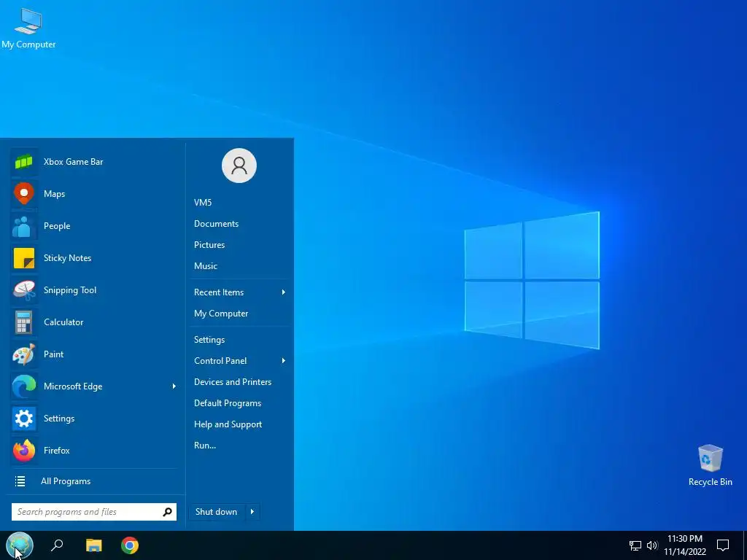
Task: Expand the Recent Items submenu arrow
Action: (284, 292)
